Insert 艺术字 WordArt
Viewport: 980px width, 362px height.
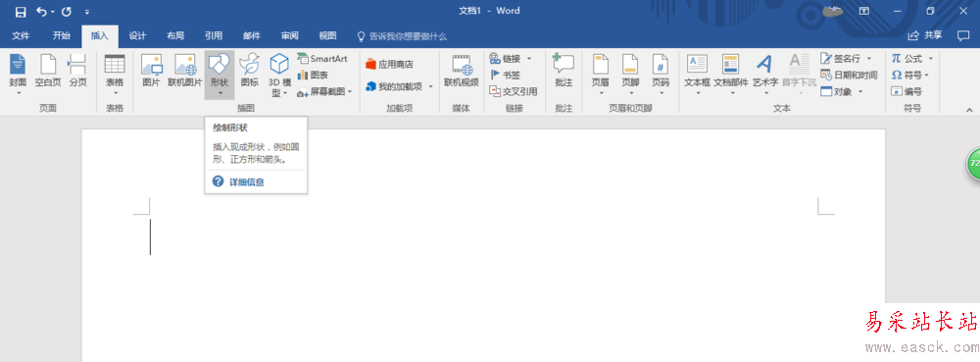(x=764, y=75)
